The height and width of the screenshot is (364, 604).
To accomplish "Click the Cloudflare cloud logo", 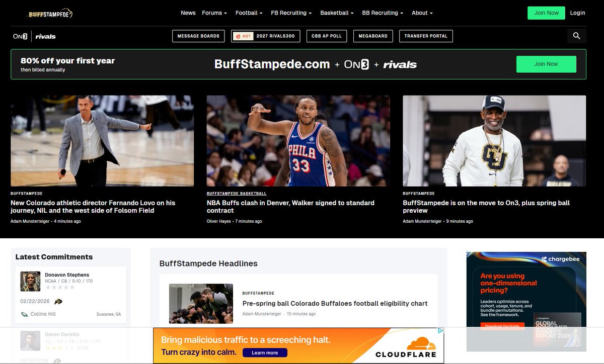I will [421, 344].
